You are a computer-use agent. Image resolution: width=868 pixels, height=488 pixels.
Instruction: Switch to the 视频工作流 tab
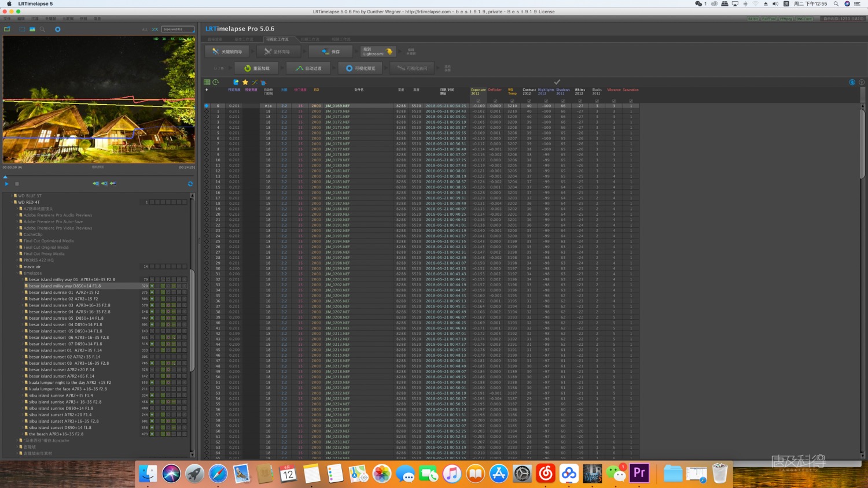[341, 39]
